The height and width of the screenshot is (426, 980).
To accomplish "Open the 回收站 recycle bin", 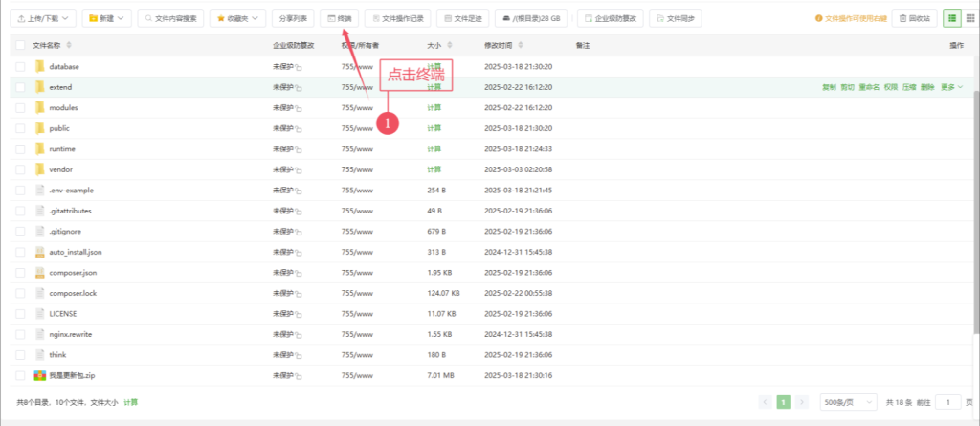I will [914, 19].
